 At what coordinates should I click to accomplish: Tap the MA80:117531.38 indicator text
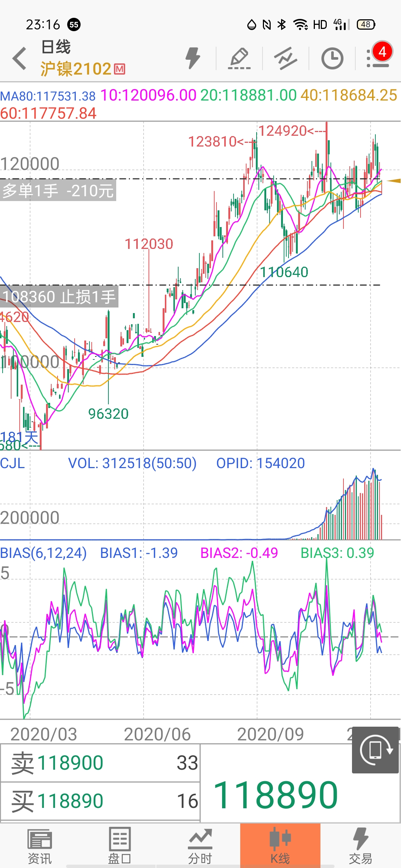coord(48,96)
